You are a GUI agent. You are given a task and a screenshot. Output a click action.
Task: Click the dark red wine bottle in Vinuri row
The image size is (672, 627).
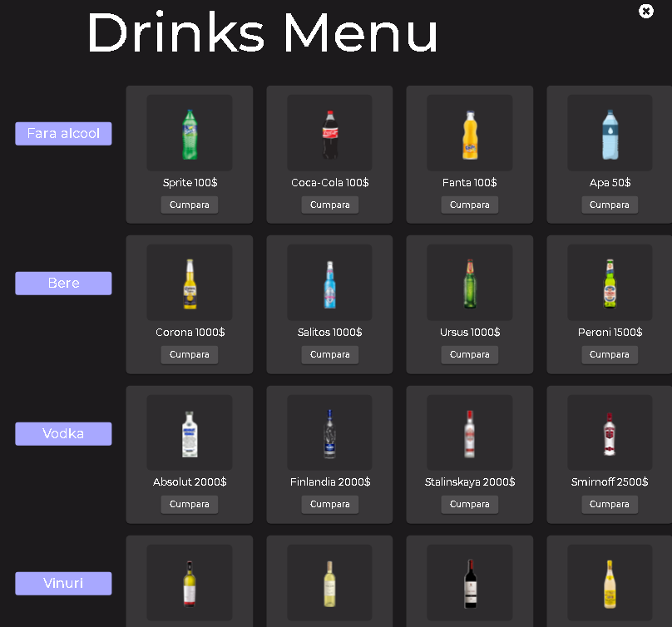tap(471, 583)
